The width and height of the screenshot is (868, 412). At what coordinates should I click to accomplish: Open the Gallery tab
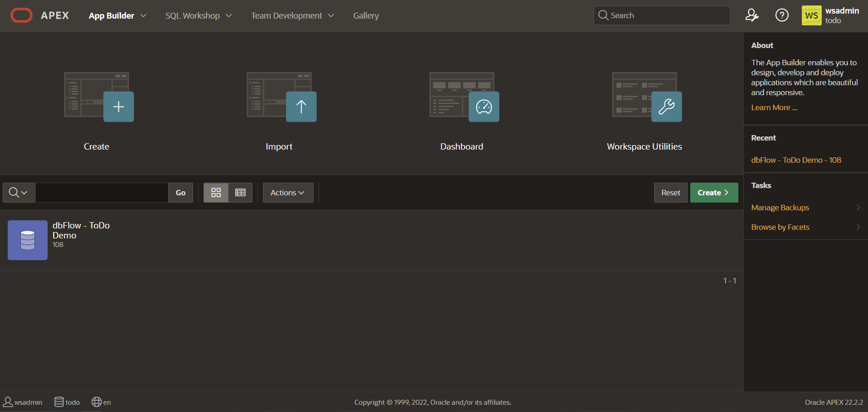pos(366,15)
